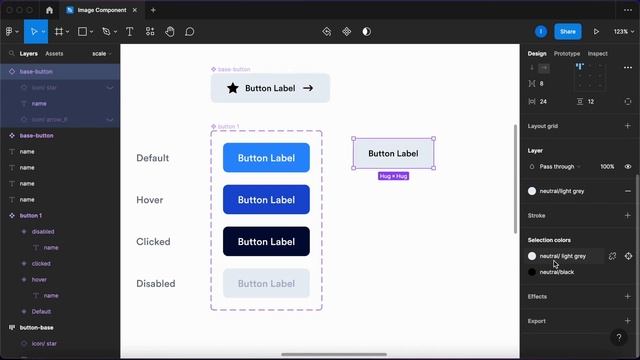The height and width of the screenshot is (360, 640).
Task: Open the Frame tool options dropdown arrow
Action: point(67,32)
